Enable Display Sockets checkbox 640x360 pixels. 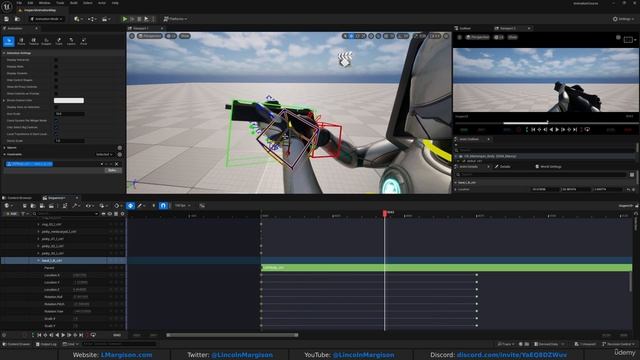click(x=56, y=73)
